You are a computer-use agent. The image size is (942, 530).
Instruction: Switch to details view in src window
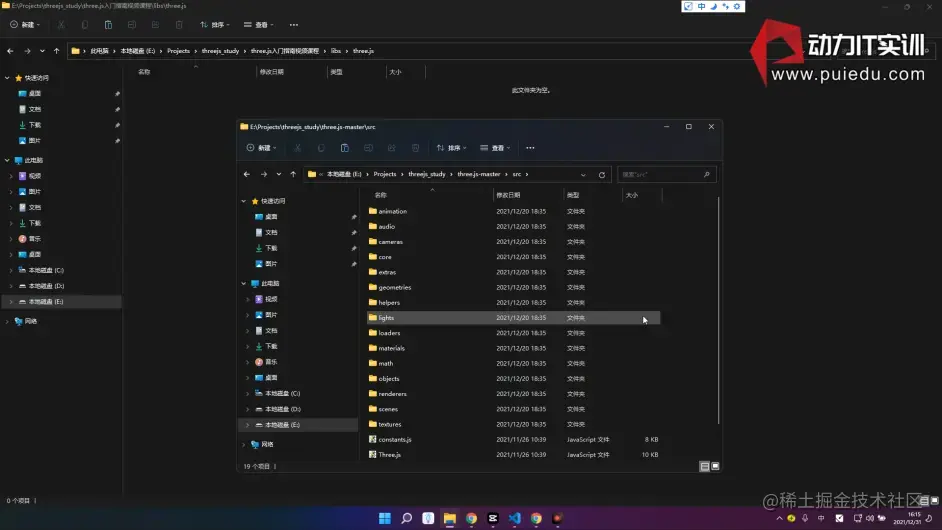tap(704, 466)
